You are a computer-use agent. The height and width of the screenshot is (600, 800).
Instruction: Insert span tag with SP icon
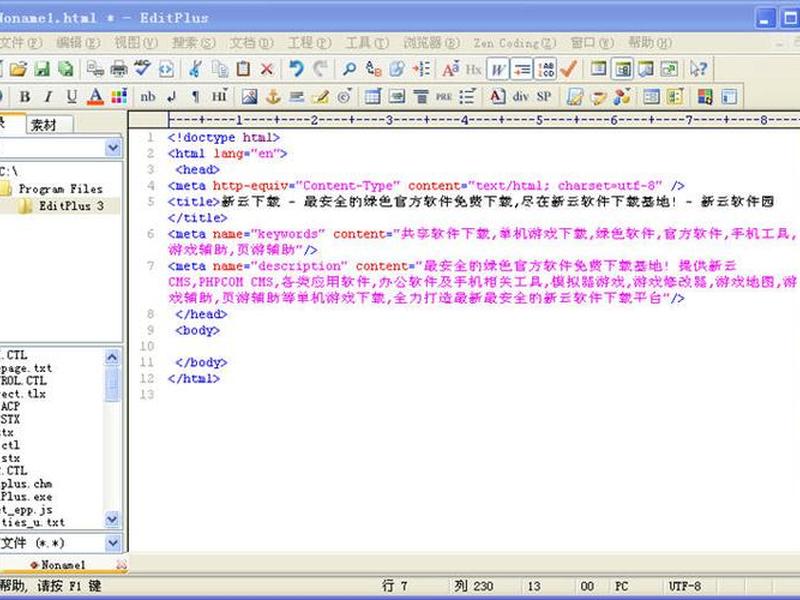tap(544, 96)
